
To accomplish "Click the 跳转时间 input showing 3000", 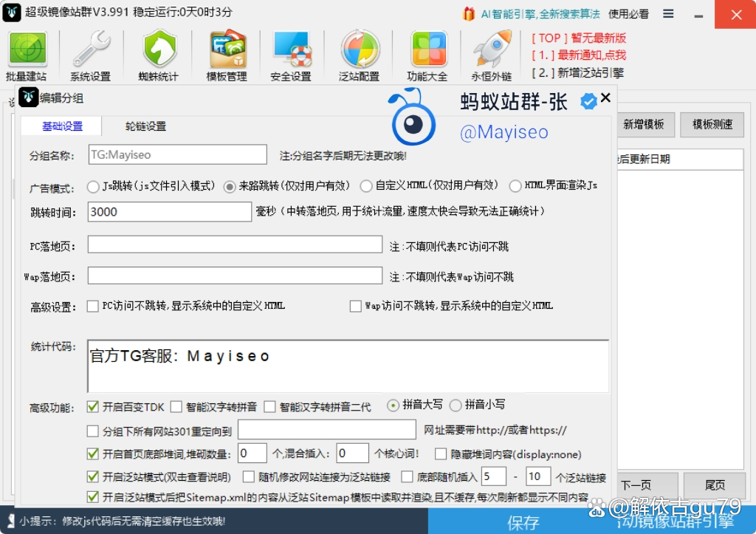I will [169, 212].
